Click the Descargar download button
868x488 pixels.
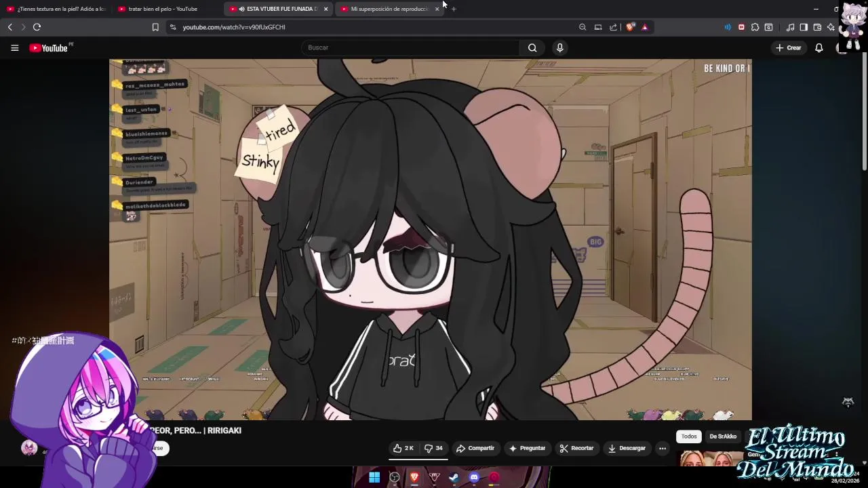point(627,448)
